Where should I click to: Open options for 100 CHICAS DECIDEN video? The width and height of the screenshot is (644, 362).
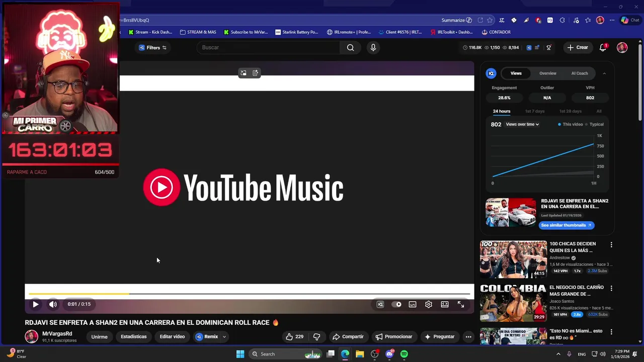point(611,245)
